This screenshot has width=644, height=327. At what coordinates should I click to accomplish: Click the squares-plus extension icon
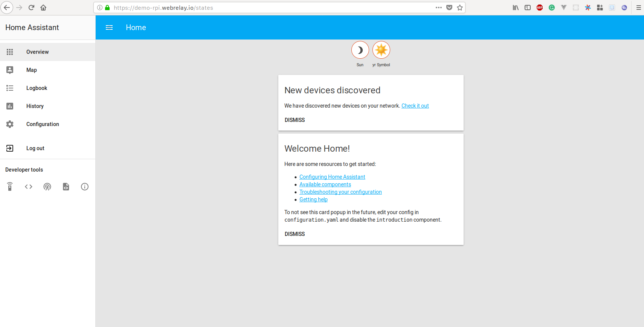point(600,8)
